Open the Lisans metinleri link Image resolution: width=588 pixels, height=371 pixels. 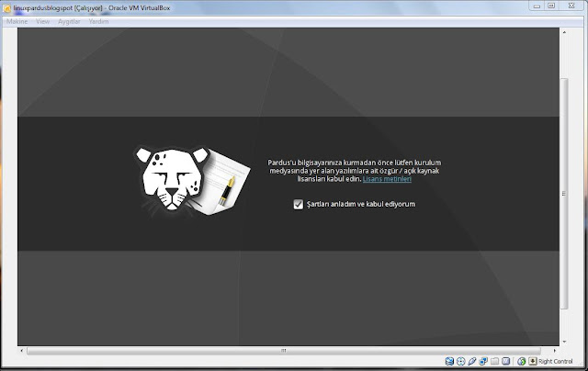click(387, 179)
